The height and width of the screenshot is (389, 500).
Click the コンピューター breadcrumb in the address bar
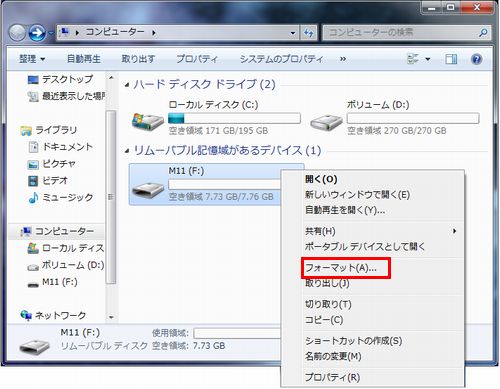coord(115,32)
